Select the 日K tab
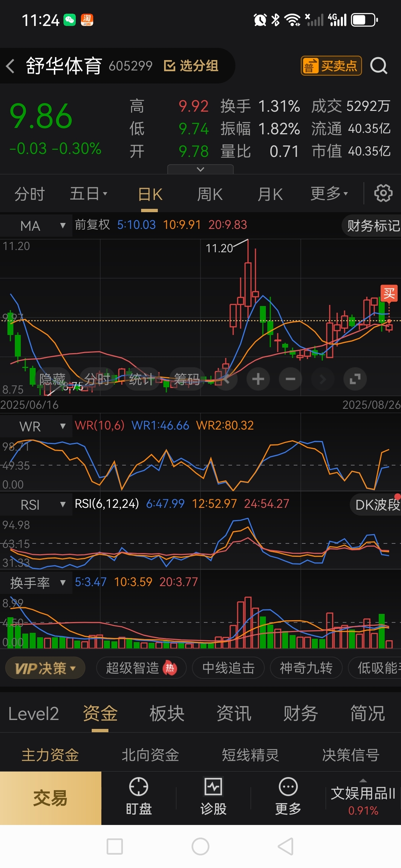Screen dimensions: 401x868 click(x=150, y=194)
